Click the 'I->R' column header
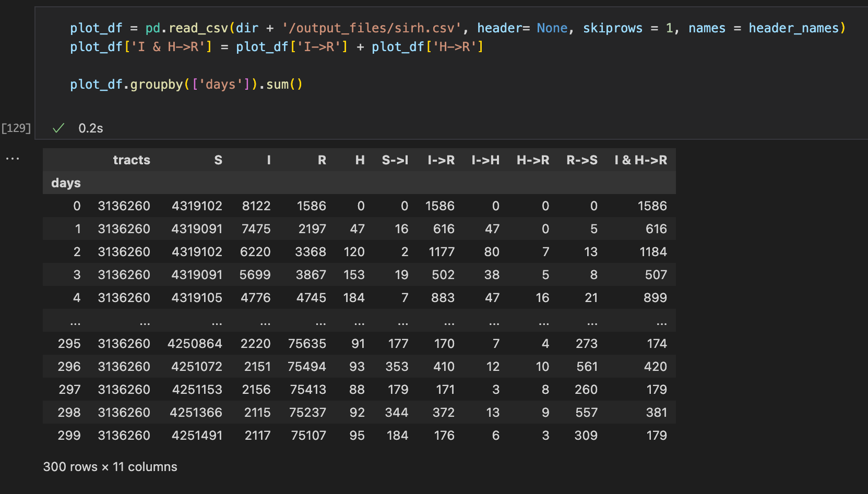Screen dimensions: 868x494 pos(441,160)
